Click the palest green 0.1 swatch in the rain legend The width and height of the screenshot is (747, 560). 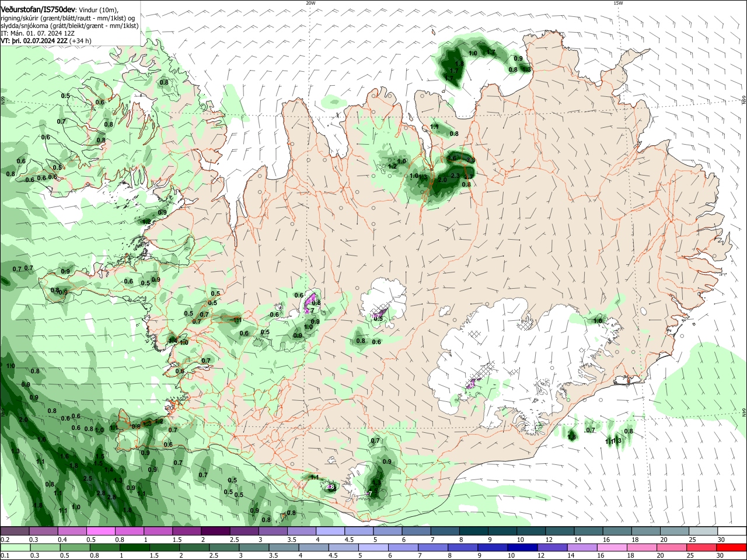pyautogui.click(x=15, y=548)
